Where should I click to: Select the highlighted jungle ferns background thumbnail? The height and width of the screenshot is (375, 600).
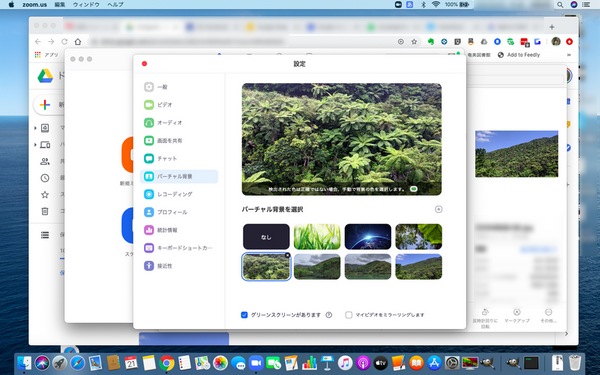point(266,267)
